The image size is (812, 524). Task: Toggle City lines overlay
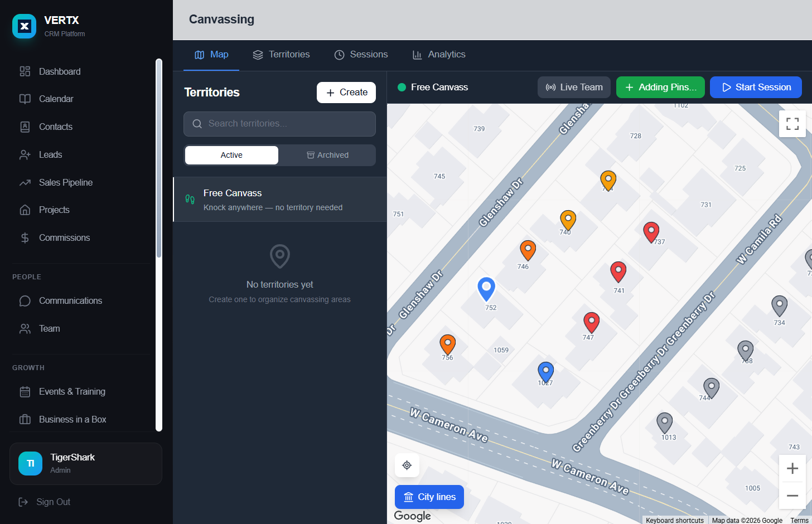click(429, 497)
